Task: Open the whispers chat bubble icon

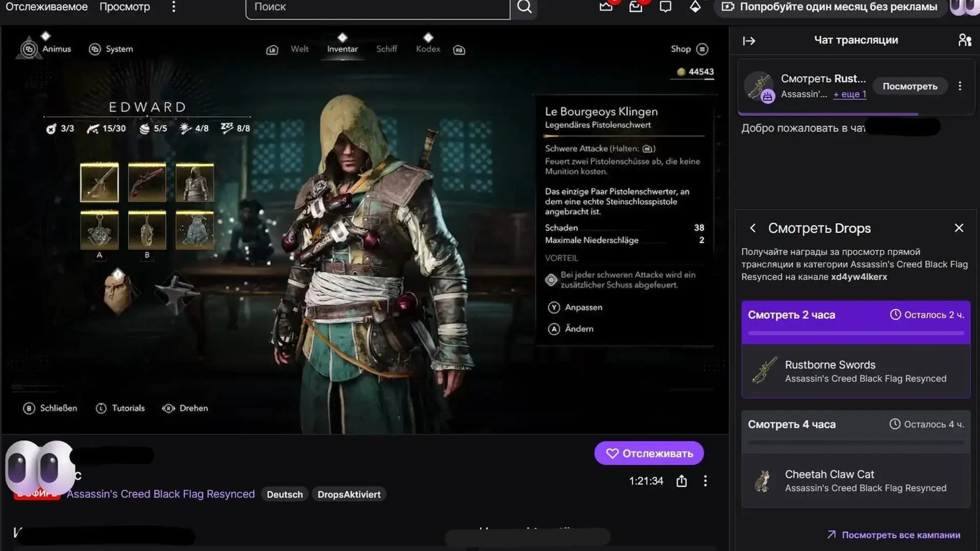Action: click(x=665, y=7)
